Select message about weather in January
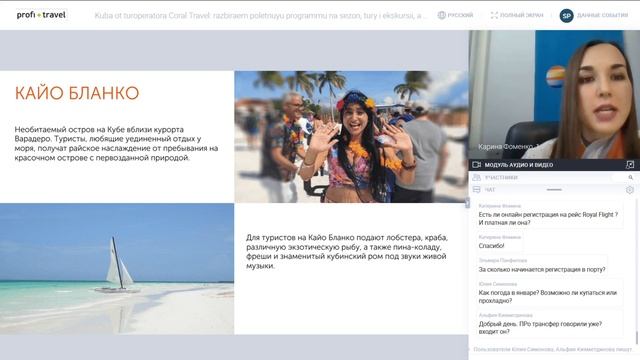 547,297
